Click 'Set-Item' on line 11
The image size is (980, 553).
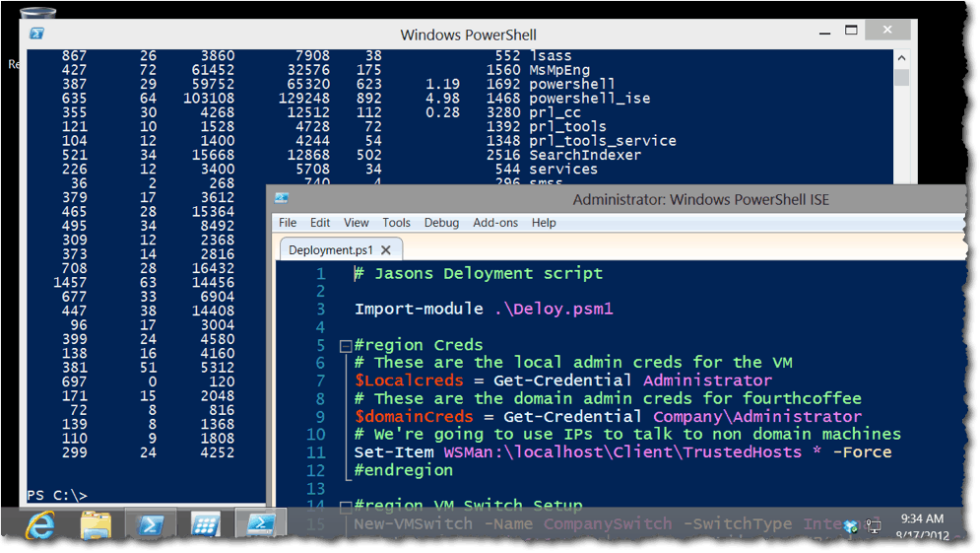pyautogui.click(x=394, y=452)
